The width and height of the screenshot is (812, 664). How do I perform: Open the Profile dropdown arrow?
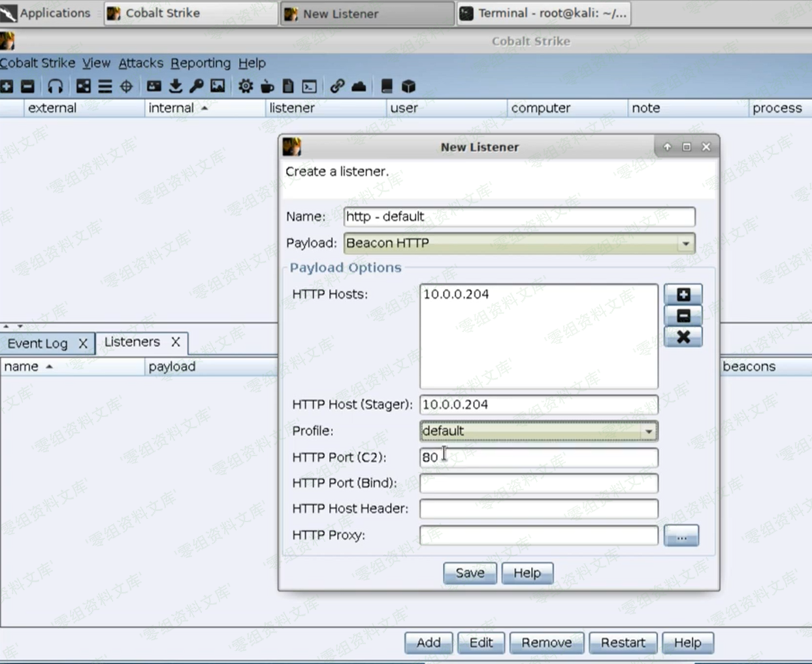tap(648, 431)
